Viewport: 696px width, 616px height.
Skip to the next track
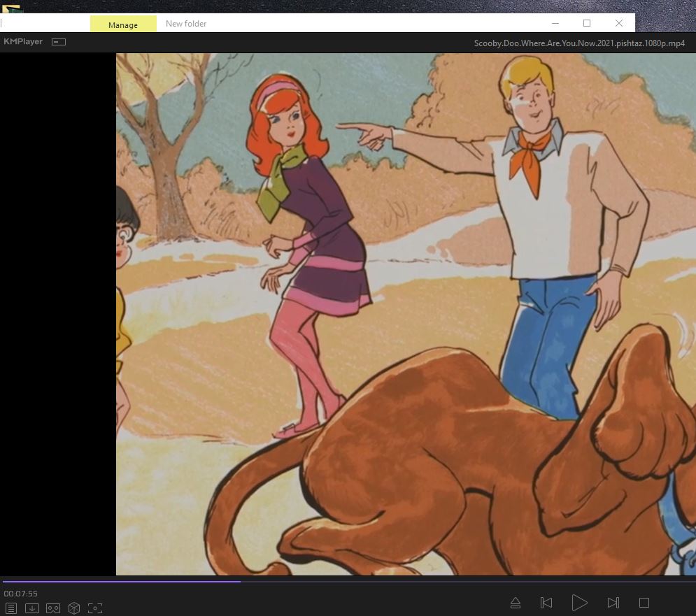click(613, 603)
